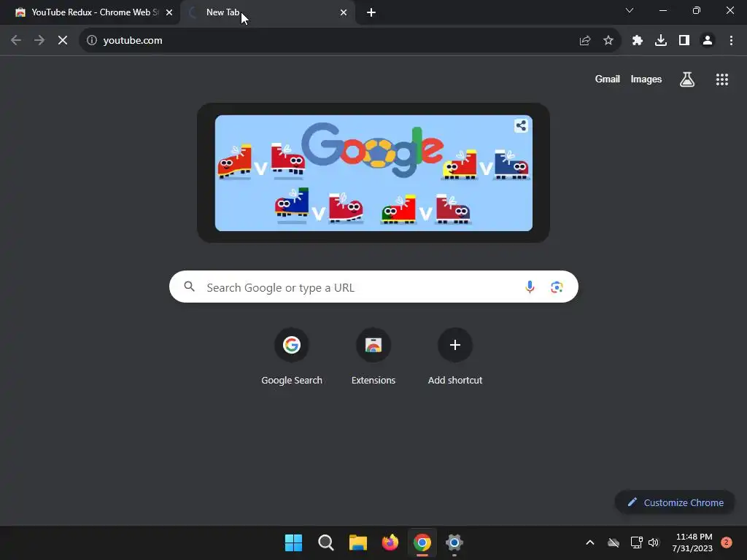
Task: Click the browser back arrow
Action: (16, 41)
